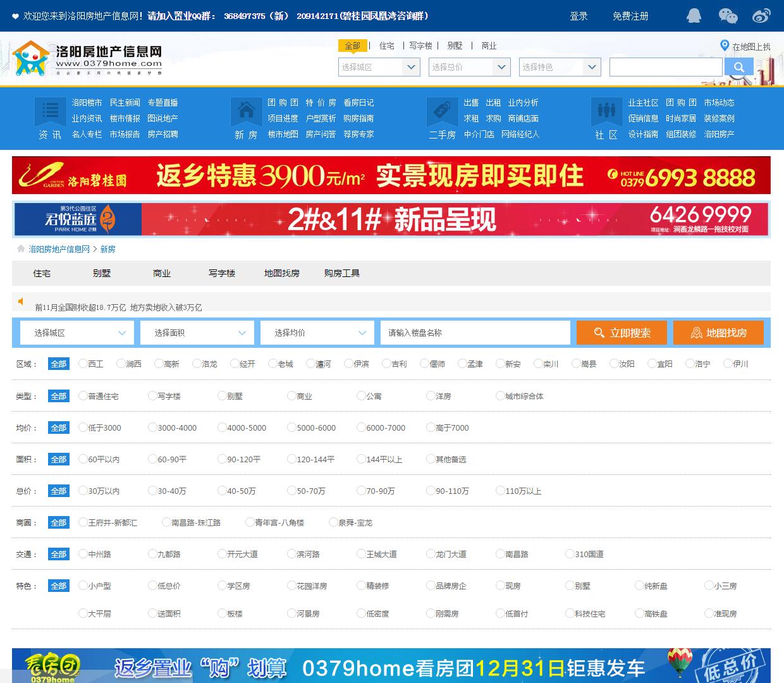This screenshot has height=683, width=784.
Task: Click the 资讯 list icon in navigation
Action: click(x=50, y=111)
